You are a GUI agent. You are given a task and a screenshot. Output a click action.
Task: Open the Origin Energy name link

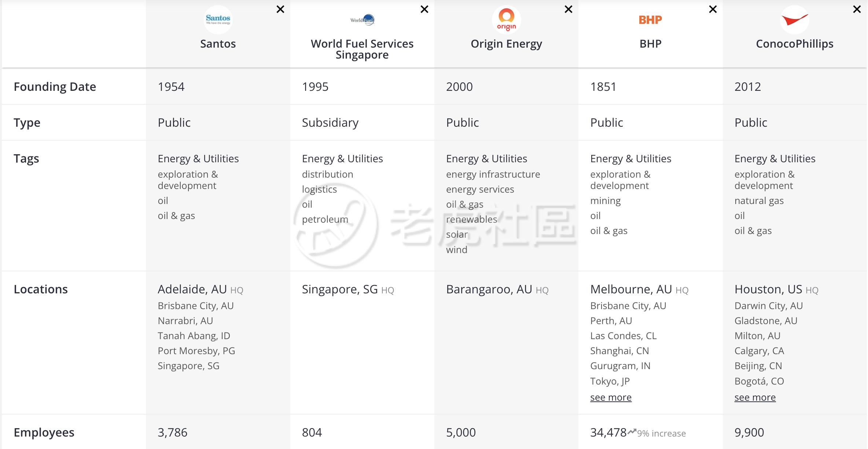[x=506, y=44]
